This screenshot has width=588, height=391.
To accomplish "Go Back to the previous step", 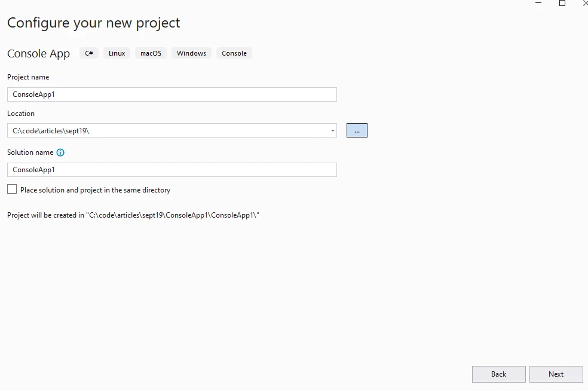I will 498,374.
